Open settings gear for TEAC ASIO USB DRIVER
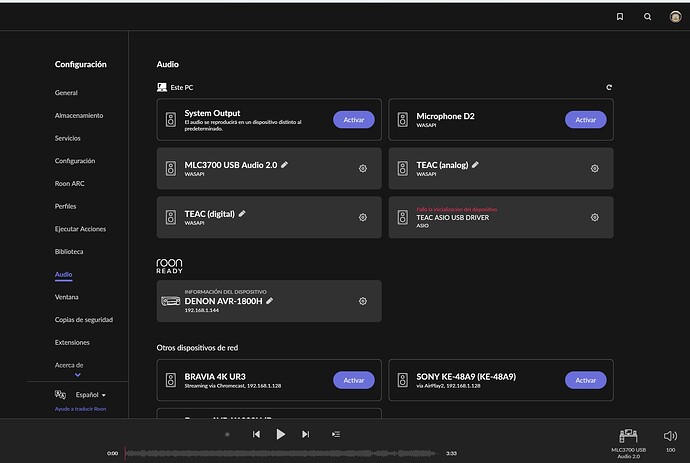This screenshot has width=690, height=463. click(595, 217)
